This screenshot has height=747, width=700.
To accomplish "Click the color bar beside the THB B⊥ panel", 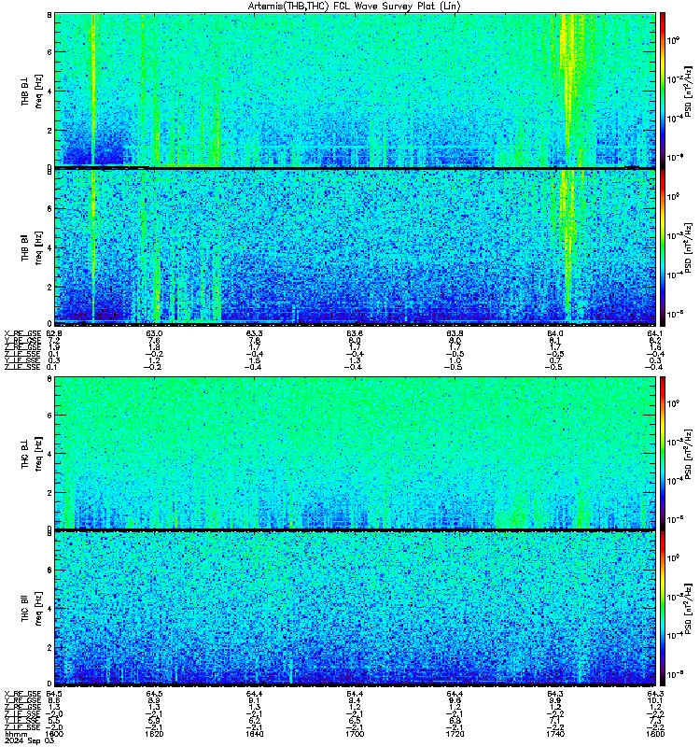I will (x=663, y=91).
